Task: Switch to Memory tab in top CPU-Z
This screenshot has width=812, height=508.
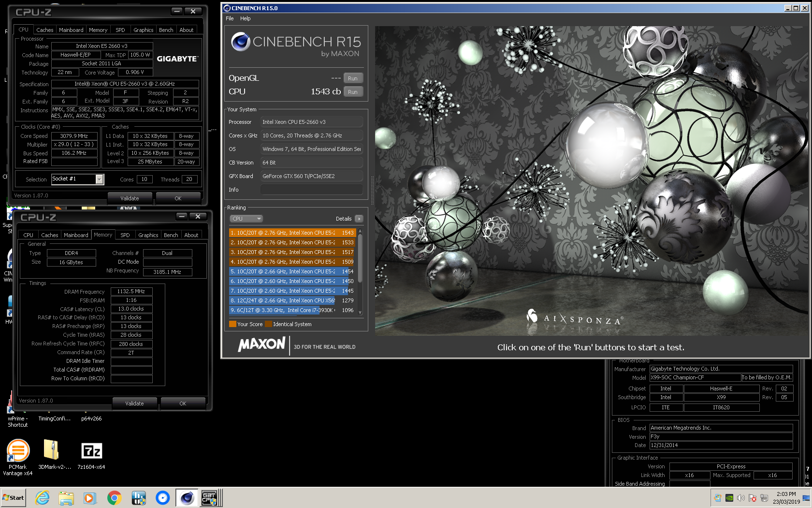Action: (x=98, y=30)
